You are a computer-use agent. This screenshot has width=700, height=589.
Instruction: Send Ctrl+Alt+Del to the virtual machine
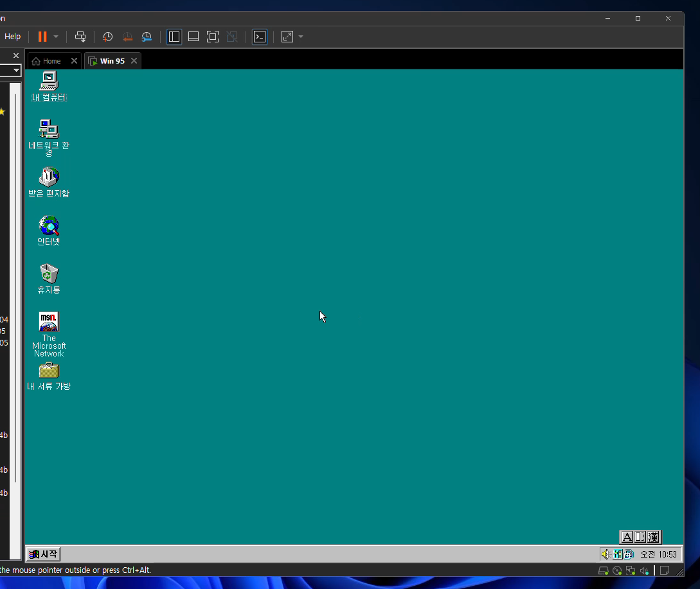(80, 37)
